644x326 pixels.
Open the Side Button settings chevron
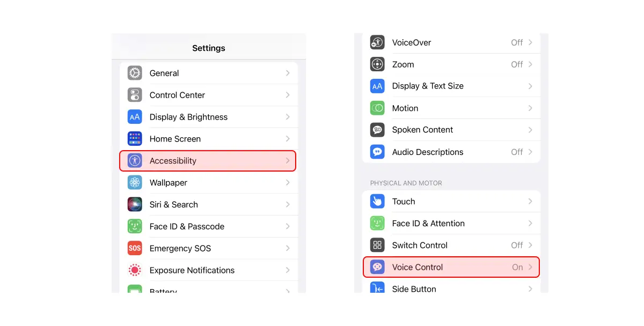click(x=530, y=289)
